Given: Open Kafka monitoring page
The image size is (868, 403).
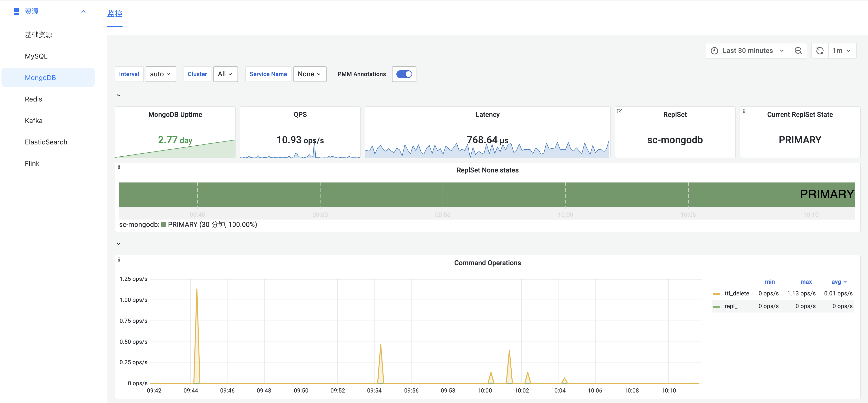Looking at the screenshot, I should pyautogui.click(x=34, y=121).
